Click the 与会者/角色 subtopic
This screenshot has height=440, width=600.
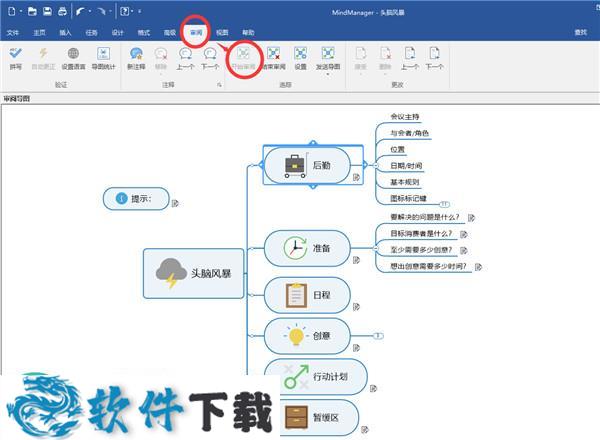coord(409,133)
